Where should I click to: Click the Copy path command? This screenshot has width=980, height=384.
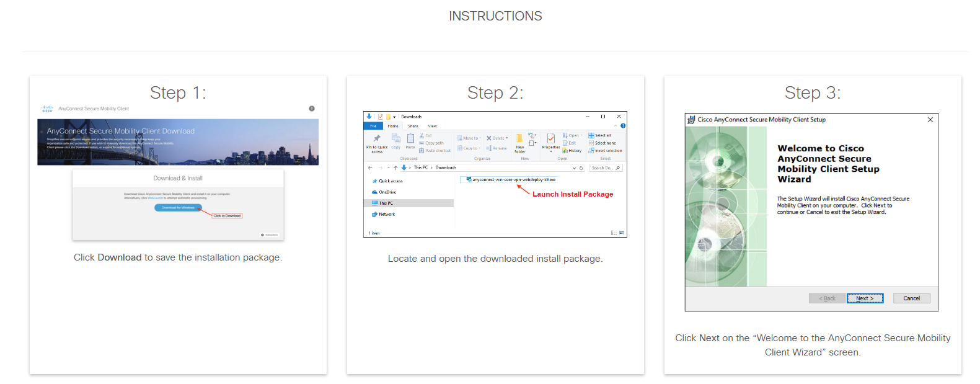point(431,143)
